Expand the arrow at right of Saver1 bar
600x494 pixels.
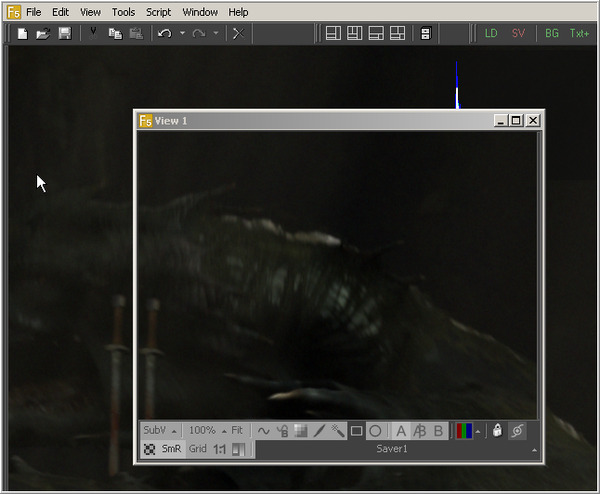534,450
